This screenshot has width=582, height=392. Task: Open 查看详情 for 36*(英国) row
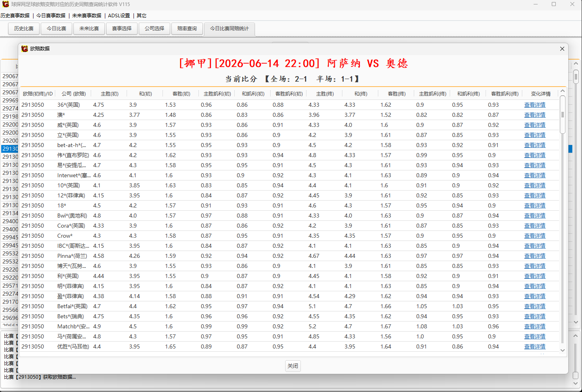[x=535, y=105]
